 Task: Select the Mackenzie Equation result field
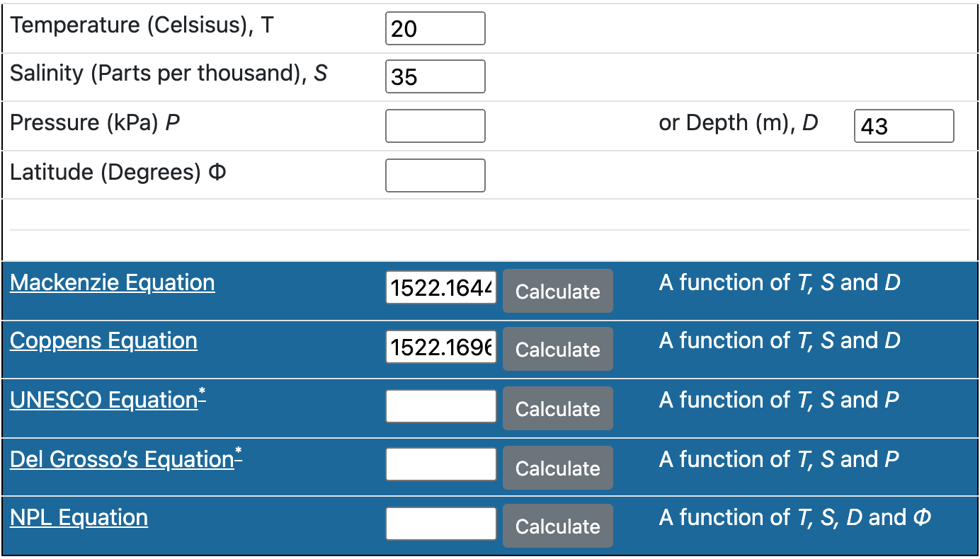(x=441, y=288)
